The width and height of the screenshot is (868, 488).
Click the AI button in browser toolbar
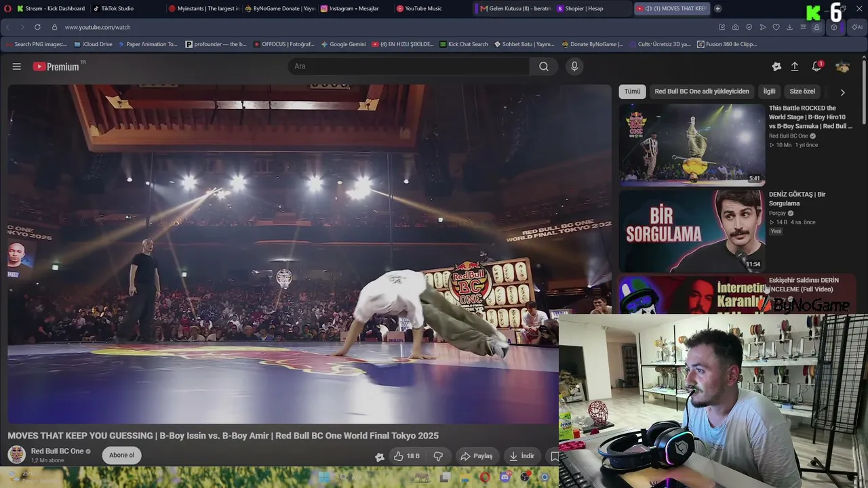pos(856,27)
